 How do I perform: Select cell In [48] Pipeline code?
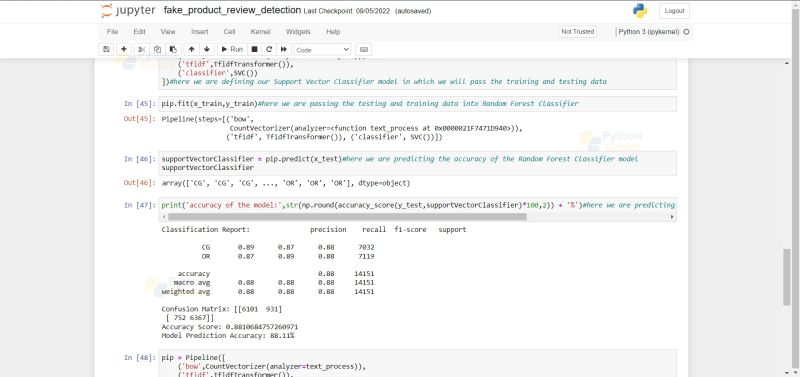[x=418, y=363]
